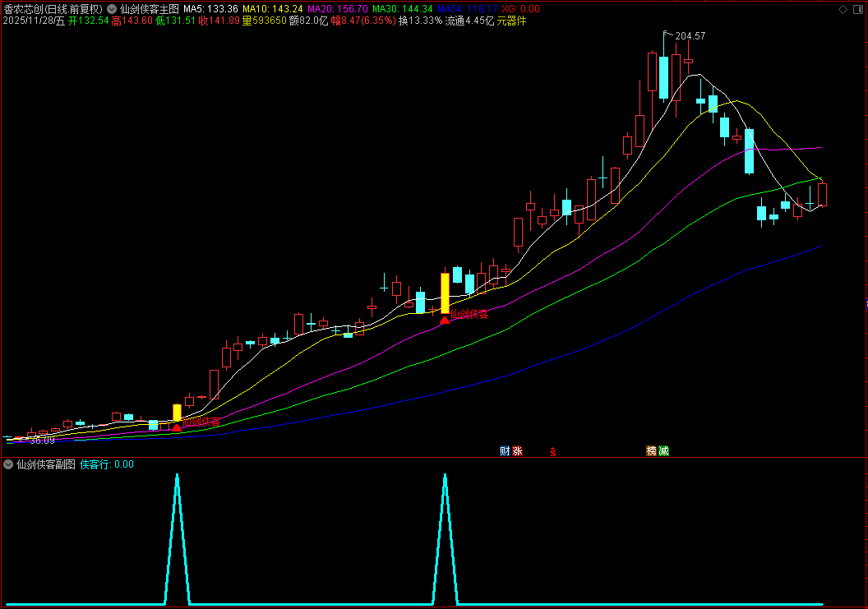The image size is (868, 609).
Task: Click the 香农芯创(日线,前复权) stock title
Action: tap(53, 9)
